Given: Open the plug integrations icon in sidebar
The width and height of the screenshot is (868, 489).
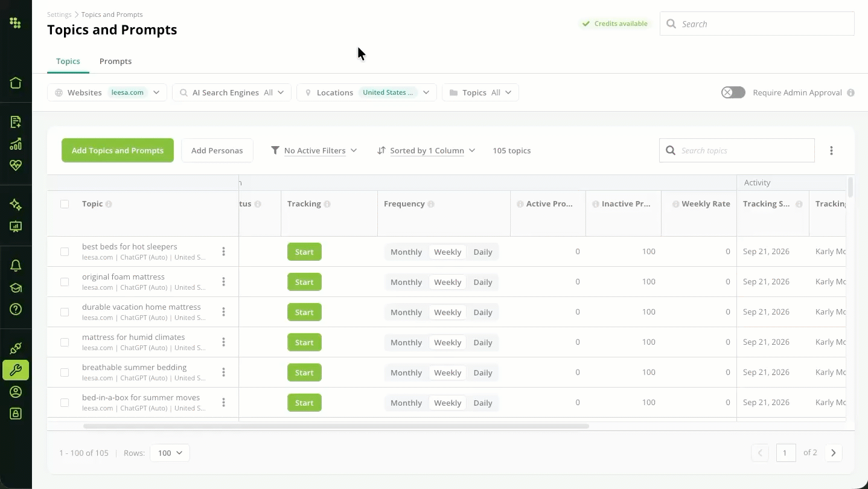Looking at the screenshot, I should tap(16, 348).
